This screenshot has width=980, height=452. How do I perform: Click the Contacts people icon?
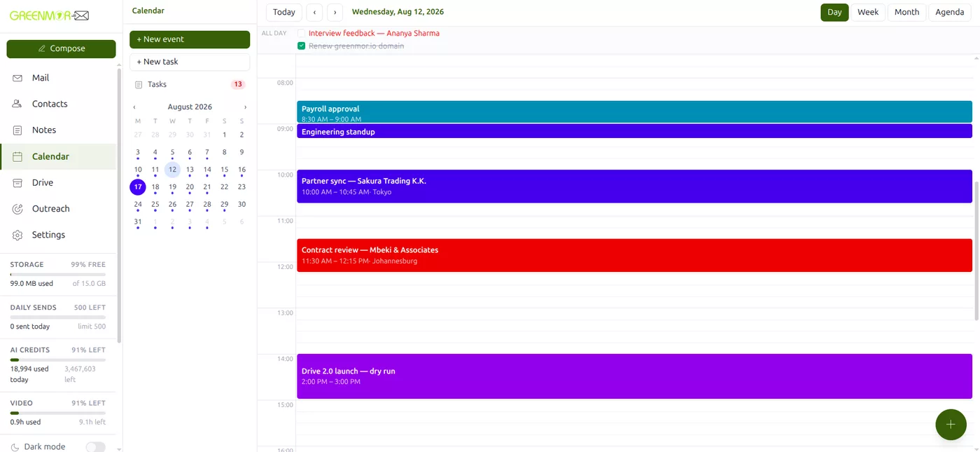click(x=17, y=104)
